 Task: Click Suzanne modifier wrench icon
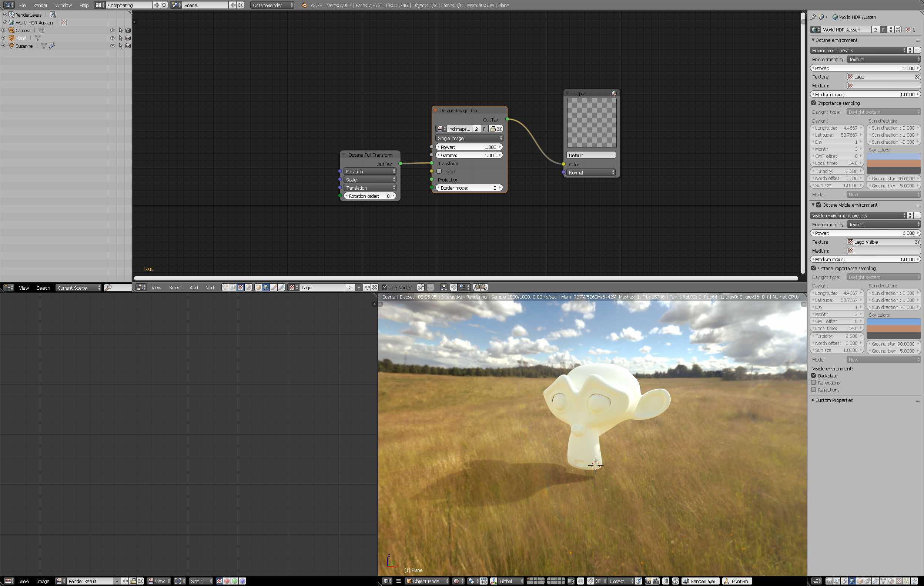coord(52,46)
